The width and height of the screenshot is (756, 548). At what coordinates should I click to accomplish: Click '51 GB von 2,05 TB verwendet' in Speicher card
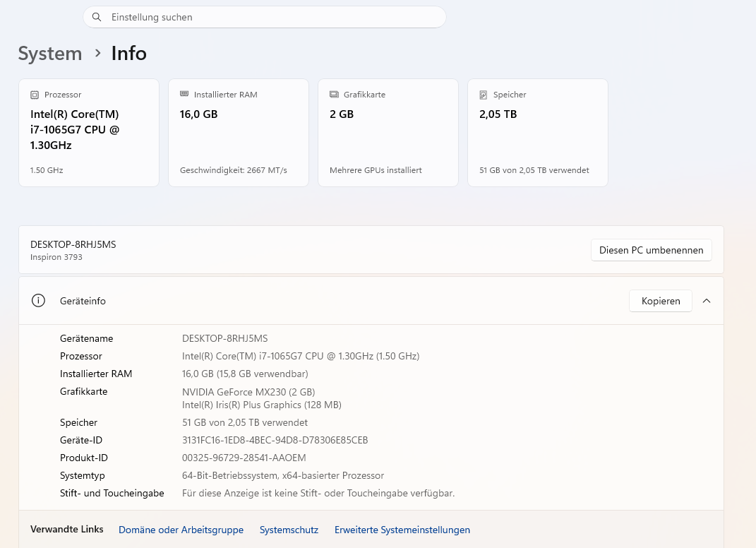534,170
